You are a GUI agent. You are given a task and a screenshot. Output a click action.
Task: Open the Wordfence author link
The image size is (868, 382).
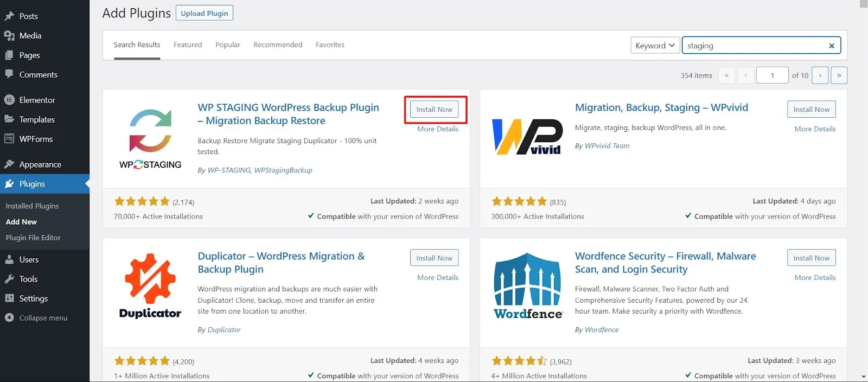(x=602, y=330)
